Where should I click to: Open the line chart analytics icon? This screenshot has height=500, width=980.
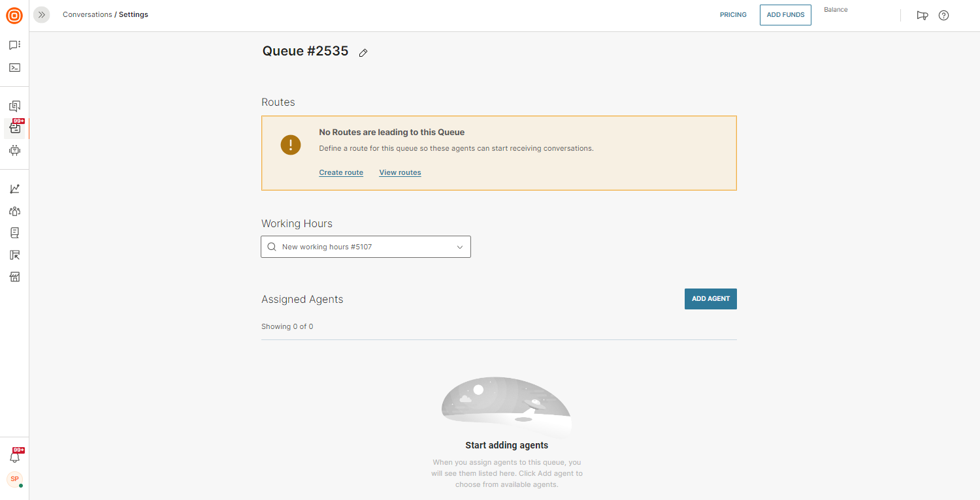click(x=14, y=189)
